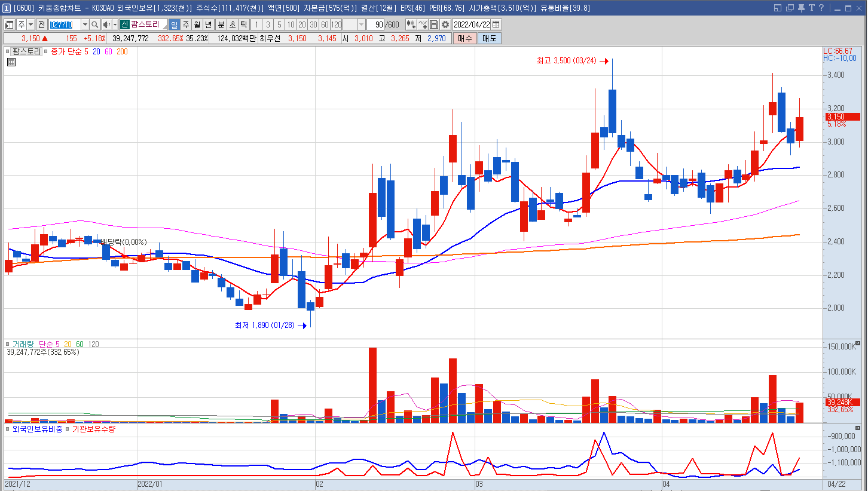Switch to 분 minute period
The width and height of the screenshot is (868, 491).
(x=221, y=24)
